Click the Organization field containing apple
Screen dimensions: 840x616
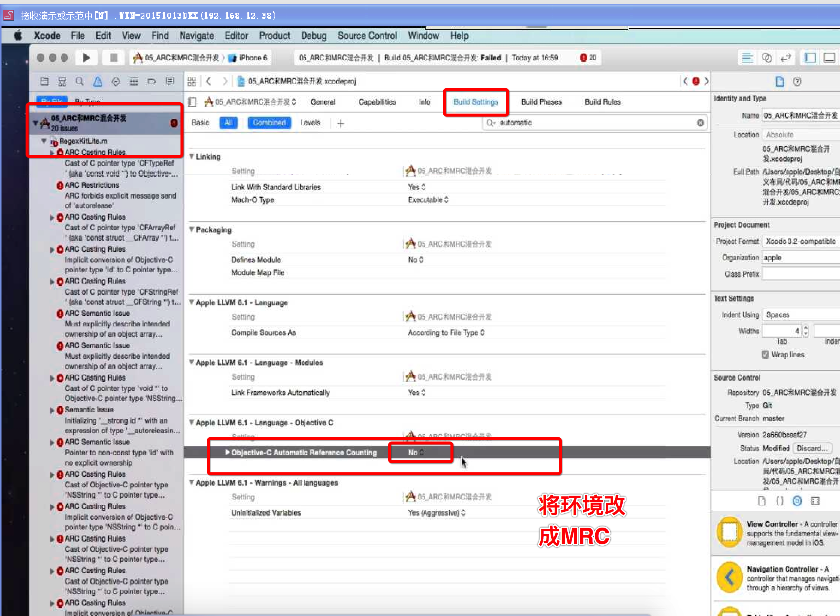801,258
